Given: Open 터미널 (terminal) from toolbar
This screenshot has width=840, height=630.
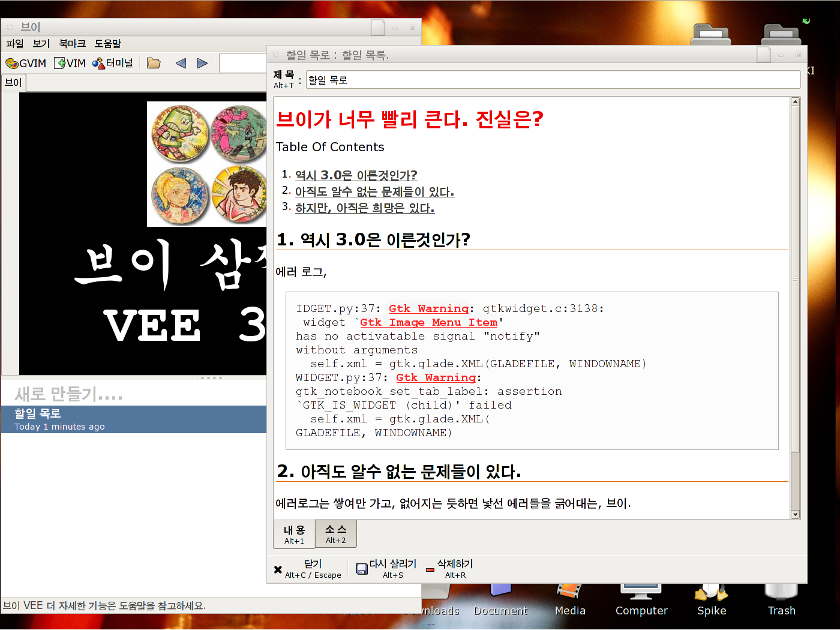Looking at the screenshot, I should coord(113,63).
